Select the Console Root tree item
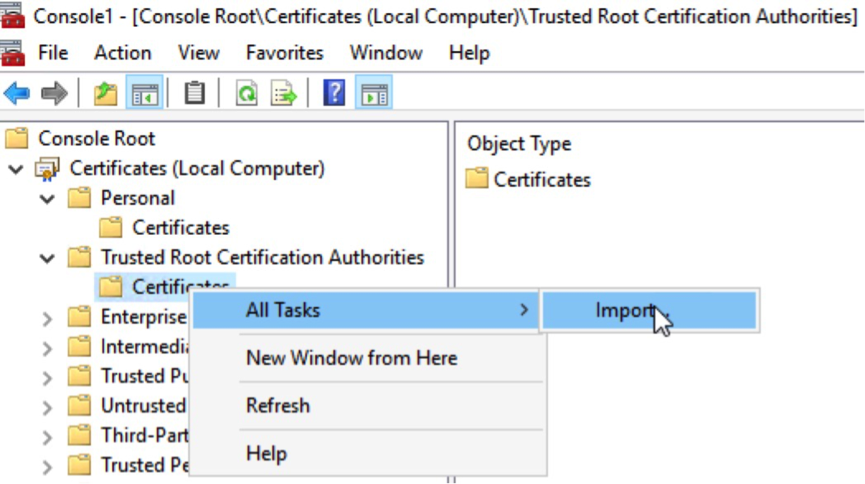 coord(96,138)
